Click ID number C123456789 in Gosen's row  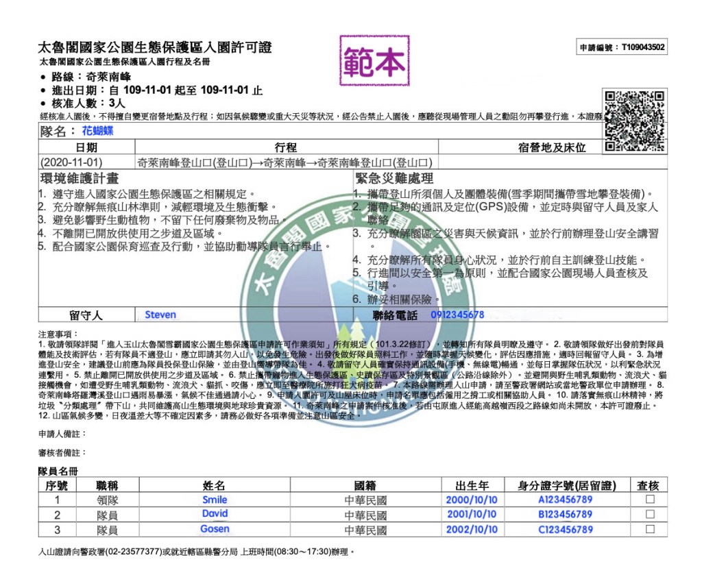click(x=565, y=529)
